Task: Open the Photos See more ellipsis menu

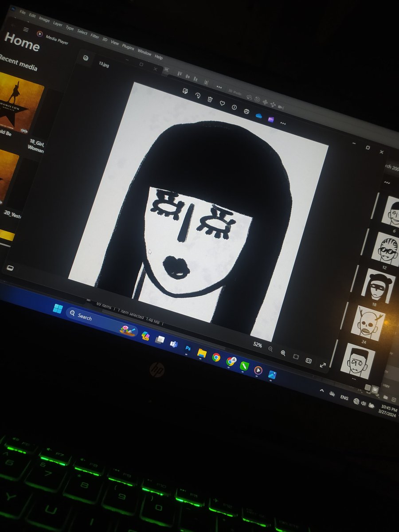Action: (x=284, y=124)
